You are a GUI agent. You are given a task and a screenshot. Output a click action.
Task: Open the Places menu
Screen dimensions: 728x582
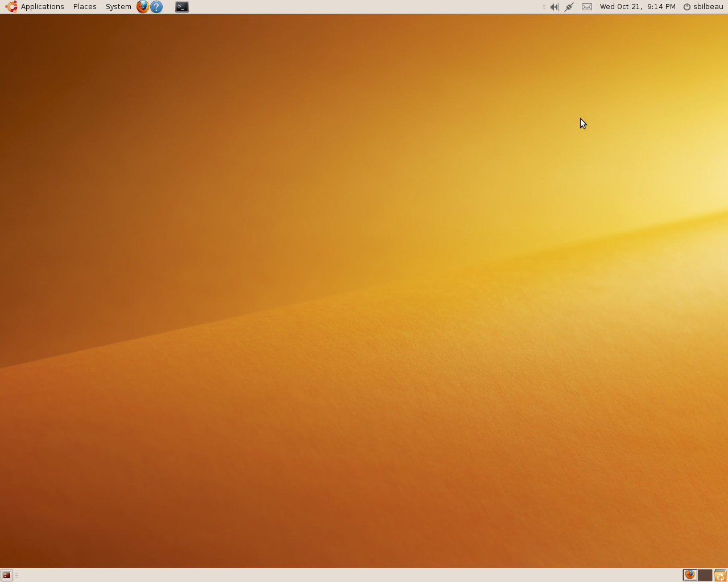pos(85,7)
